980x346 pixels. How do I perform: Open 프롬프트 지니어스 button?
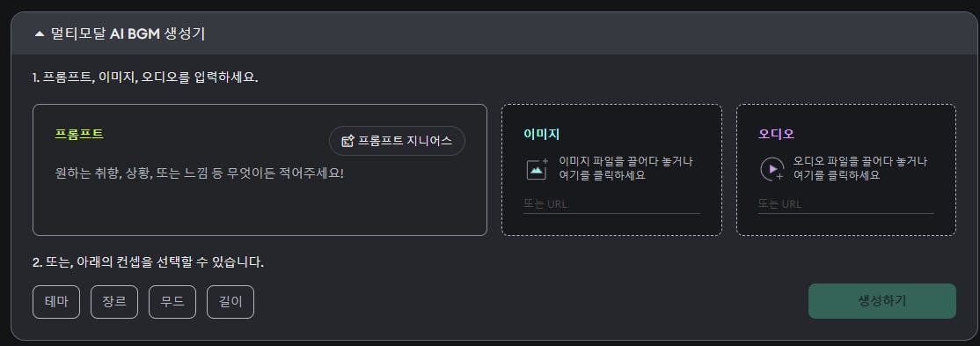pyautogui.click(x=397, y=141)
